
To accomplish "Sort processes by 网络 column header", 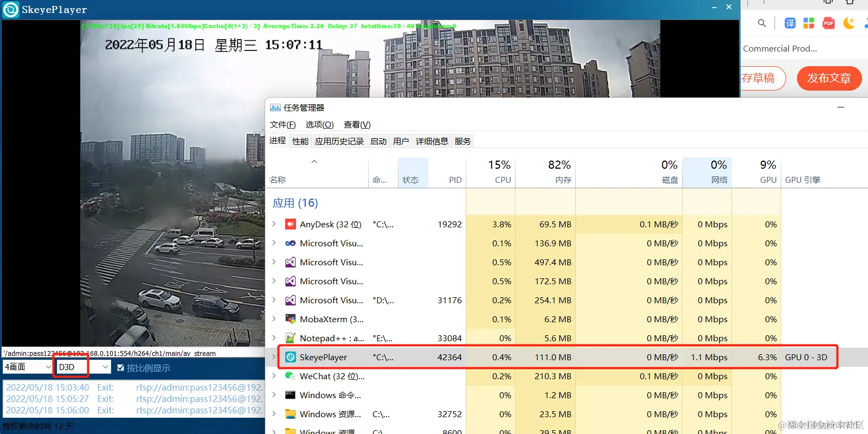I will [707, 173].
